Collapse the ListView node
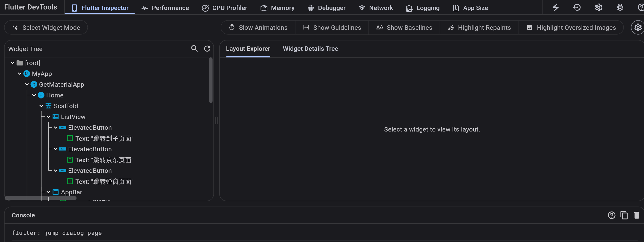644x242 pixels. (48, 117)
